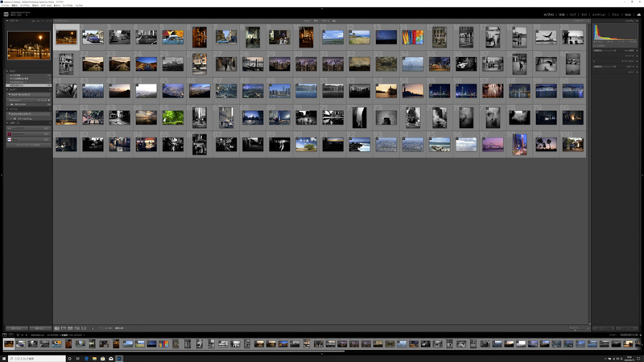
Task: Adjust the thumbnail size slider
Action: click(576, 328)
